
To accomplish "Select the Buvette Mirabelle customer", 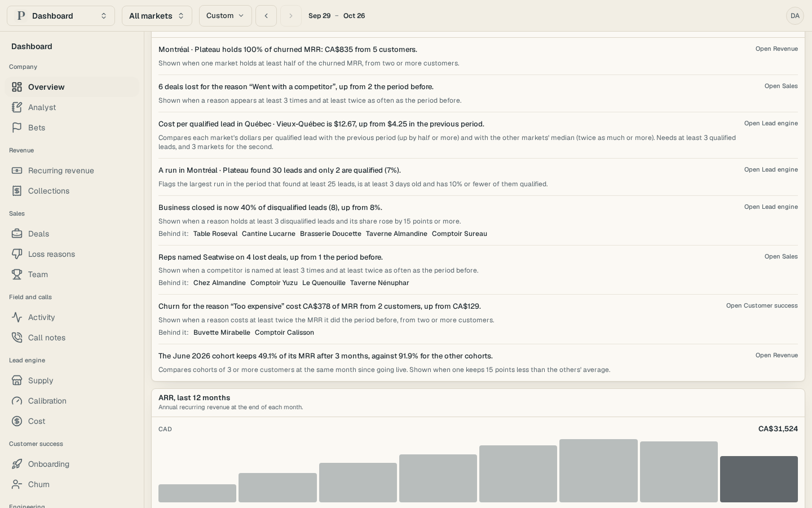I will (x=222, y=332).
